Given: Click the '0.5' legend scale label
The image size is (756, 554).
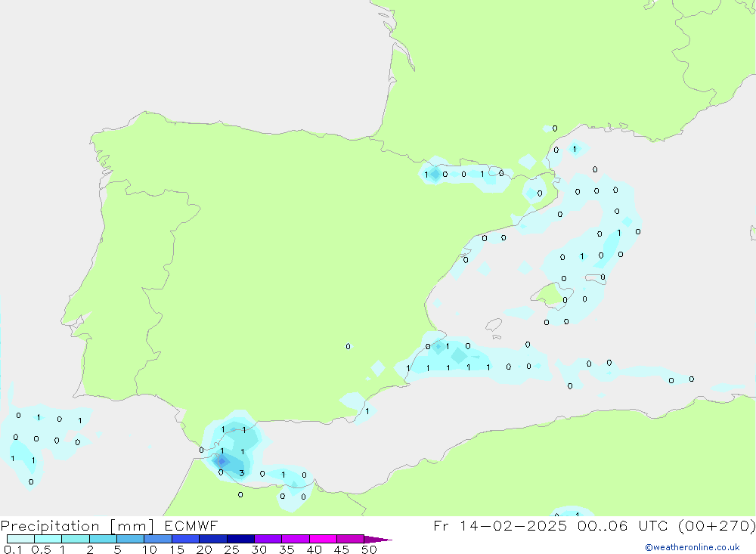Looking at the screenshot, I should point(41,549).
